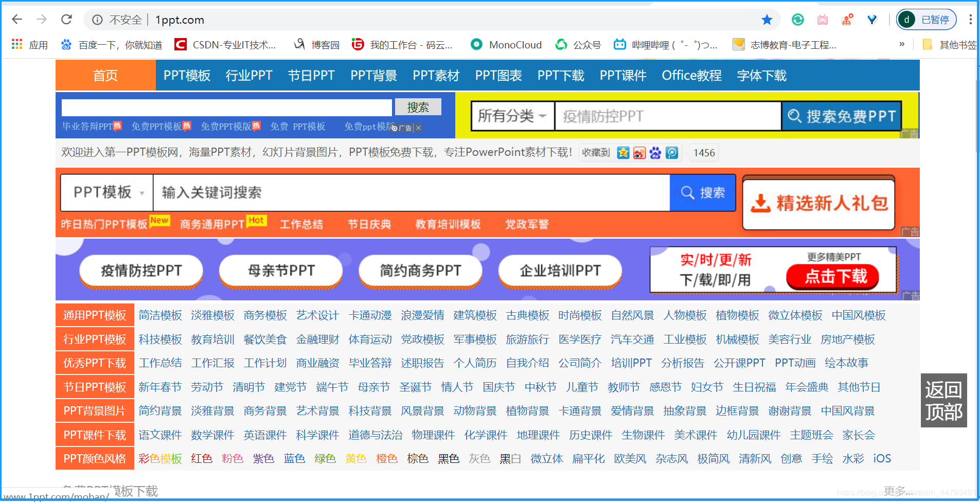Open 通用PPT模板 category label
980x502 pixels.
(x=95, y=315)
